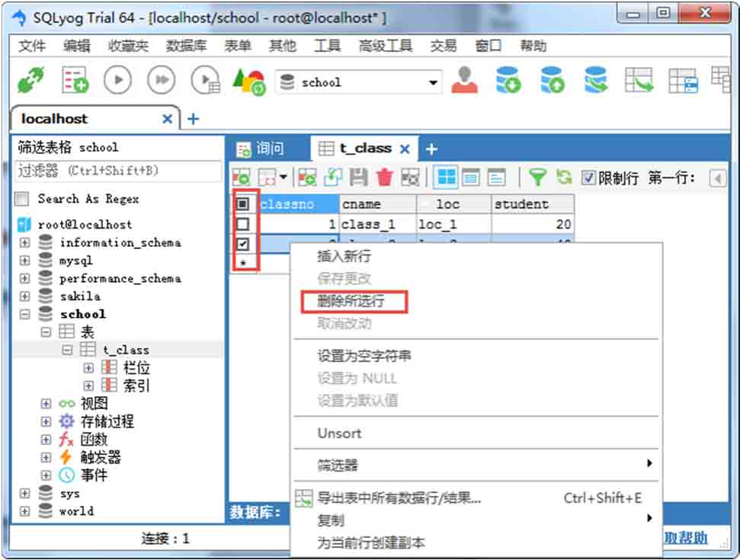Screen dimensions: 740x560
Task: Click the red delete rows trash icon
Action: (385, 178)
